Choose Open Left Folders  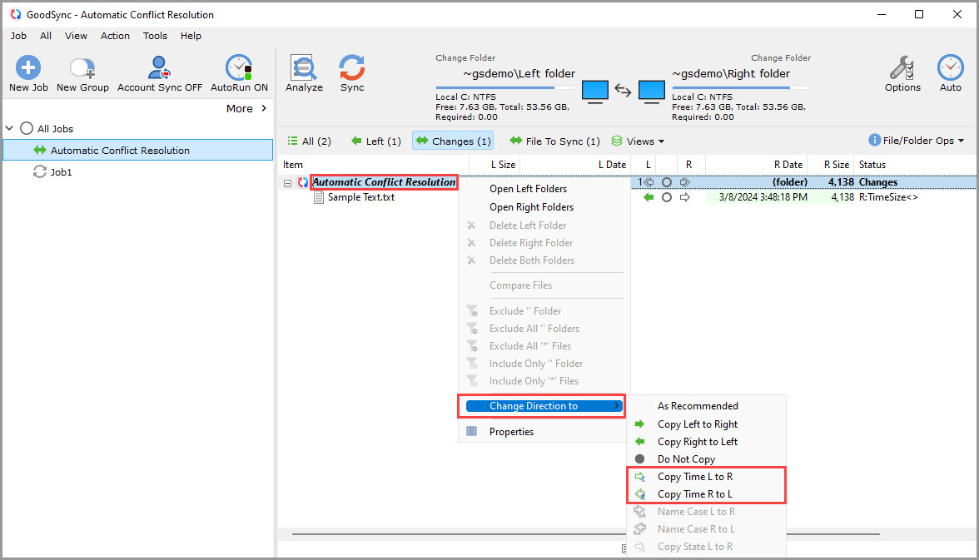tap(528, 189)
